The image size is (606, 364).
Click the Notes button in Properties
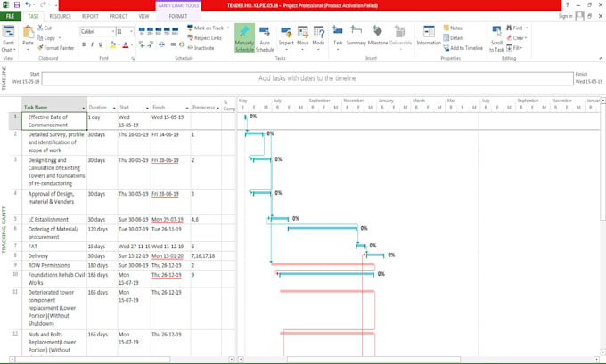coord(453,28)
